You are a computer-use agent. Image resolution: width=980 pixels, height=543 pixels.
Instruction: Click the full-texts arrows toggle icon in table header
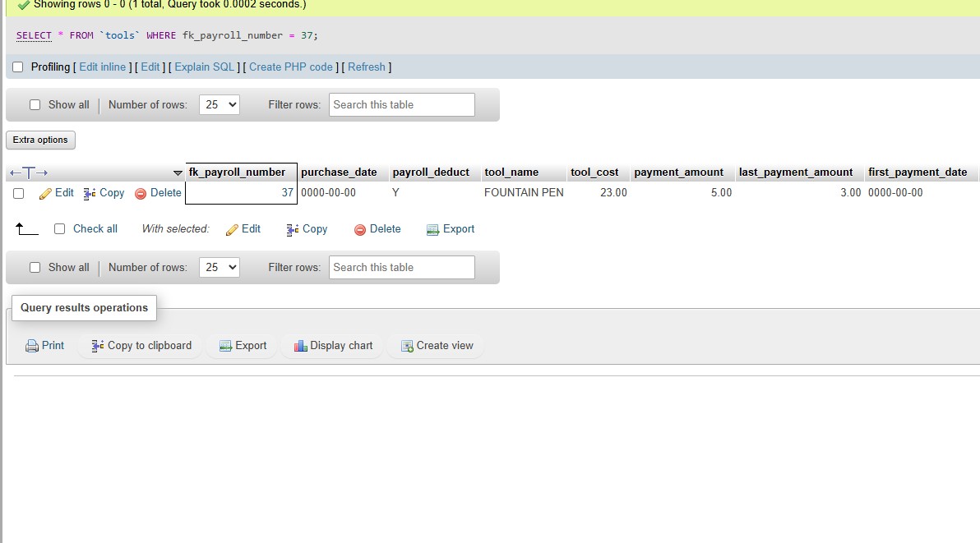[x=29, y=173]
